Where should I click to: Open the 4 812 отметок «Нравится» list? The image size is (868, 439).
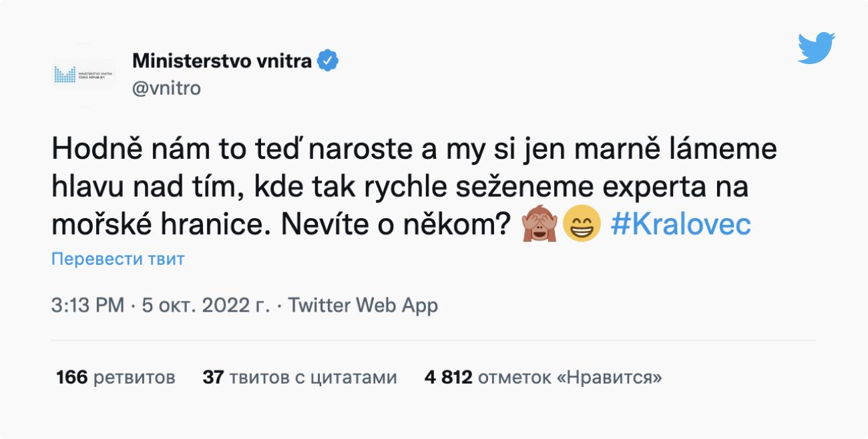pyautogui.click(x=543, y=378)
